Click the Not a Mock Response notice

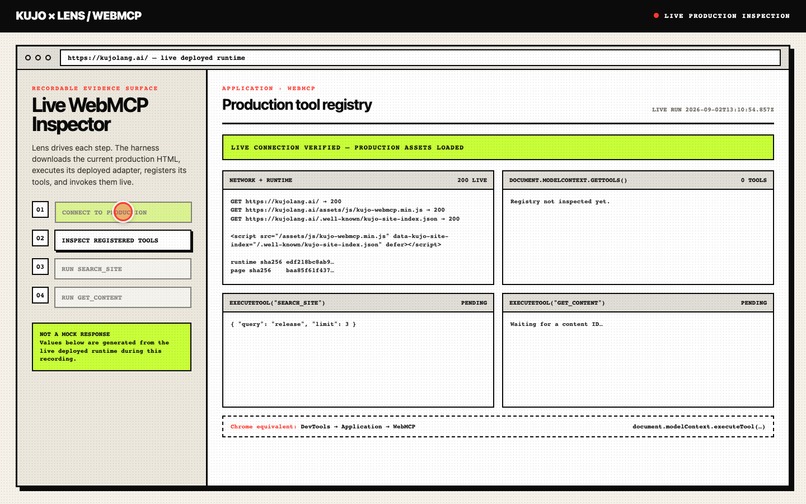(112, 347)
